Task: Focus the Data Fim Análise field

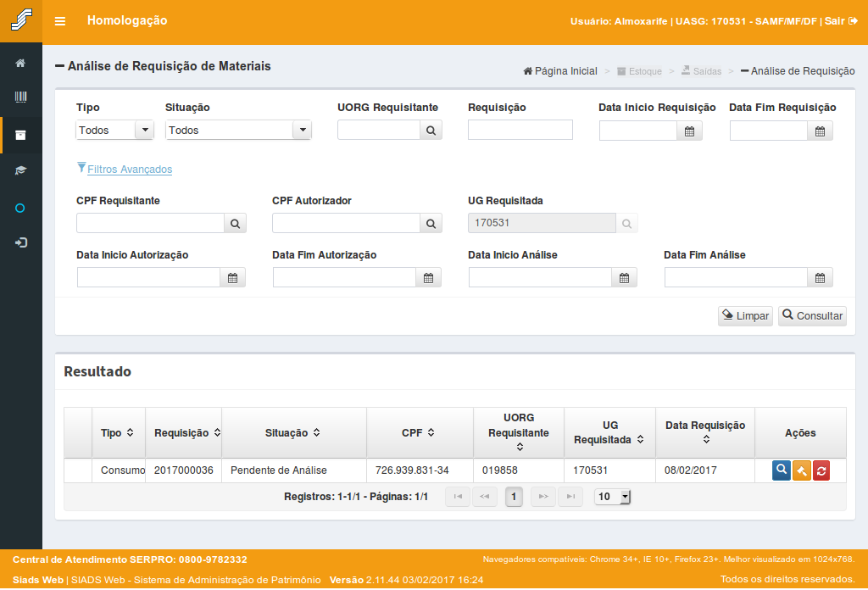Action: point(737,278)
